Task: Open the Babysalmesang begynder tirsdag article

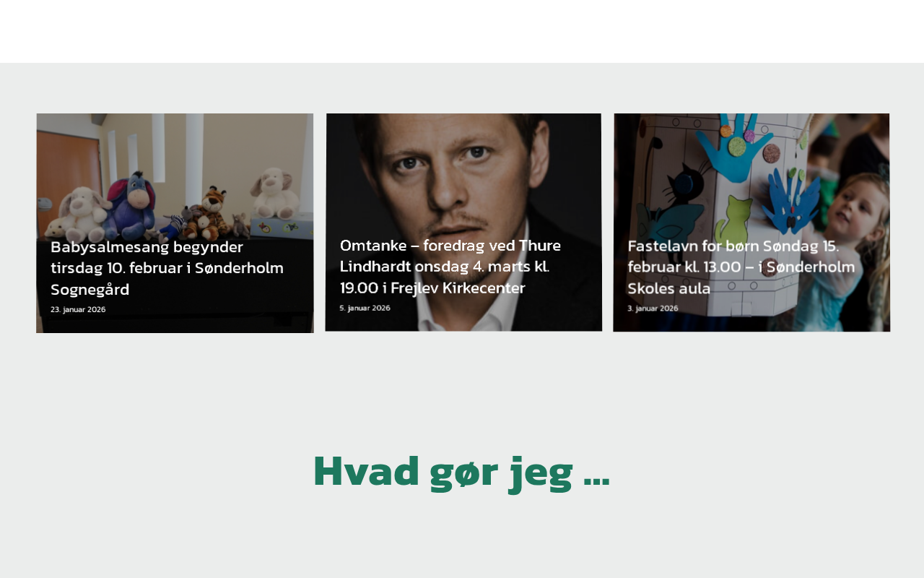Action: (167, 268)
